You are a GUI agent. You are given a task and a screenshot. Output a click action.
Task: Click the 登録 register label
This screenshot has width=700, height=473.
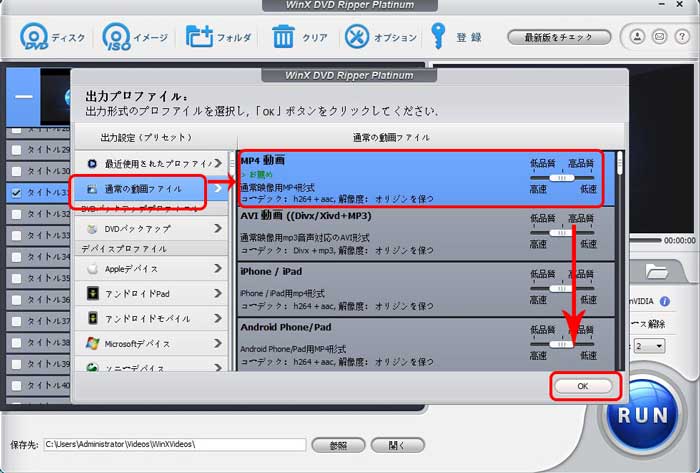click(469, 37)
